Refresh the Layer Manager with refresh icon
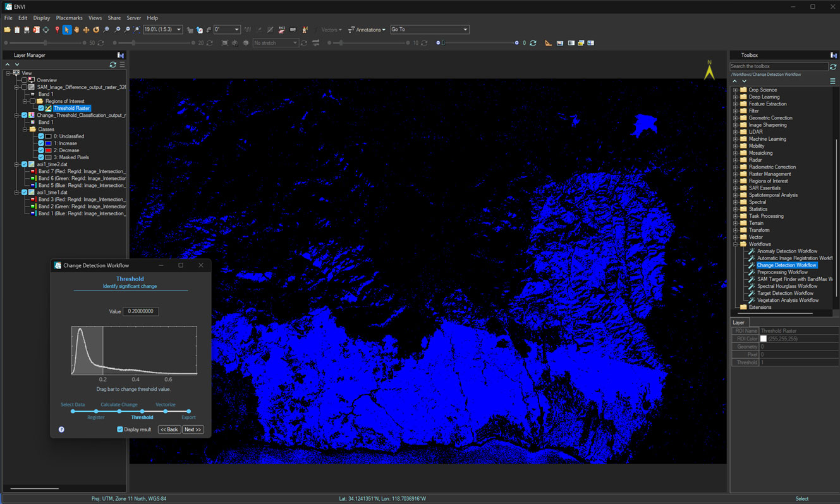The image size is (840, 504). tap(113, 64)
